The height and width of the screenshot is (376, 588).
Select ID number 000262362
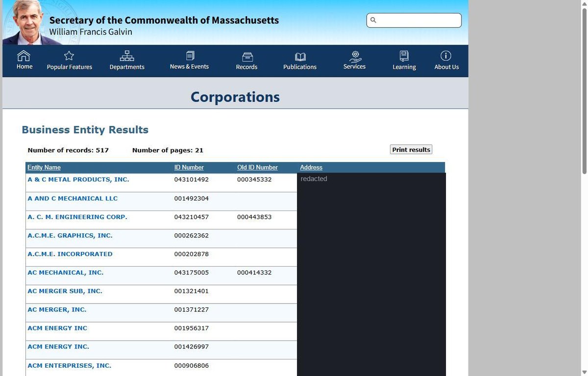[x=192, y=235]
